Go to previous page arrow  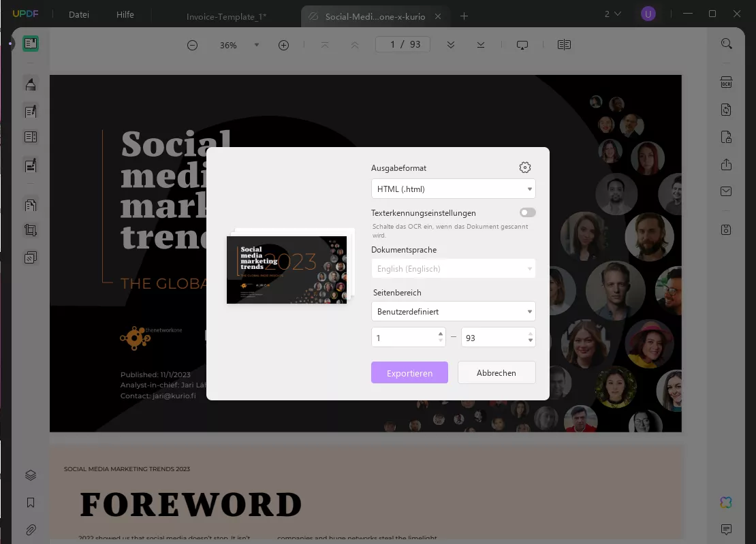pos(355,45)
